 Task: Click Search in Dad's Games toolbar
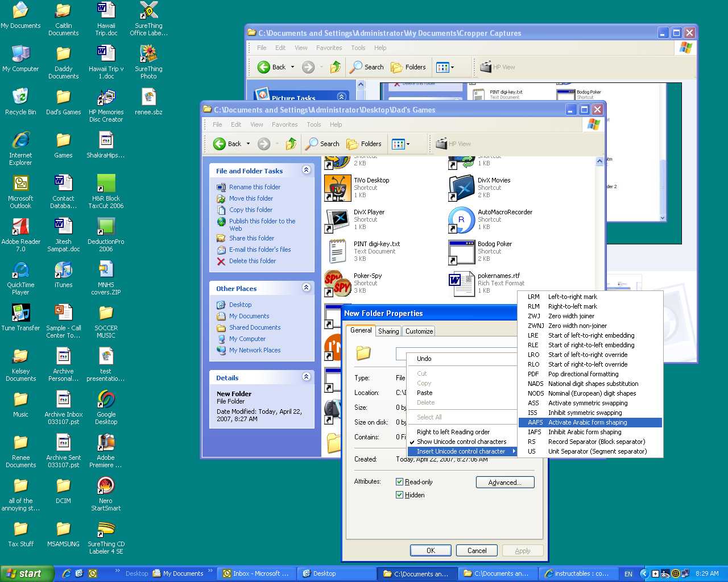coord(322,144)
